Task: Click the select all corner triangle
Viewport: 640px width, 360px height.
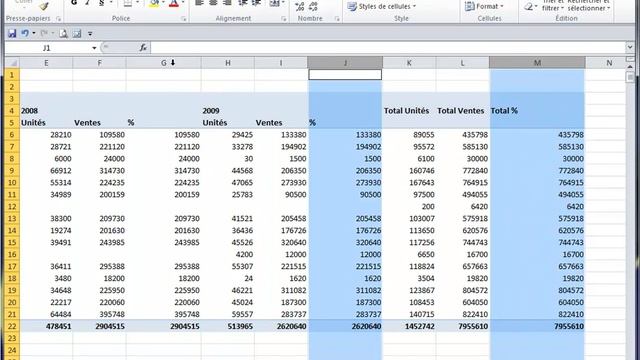Action: (x=13, y=63)
